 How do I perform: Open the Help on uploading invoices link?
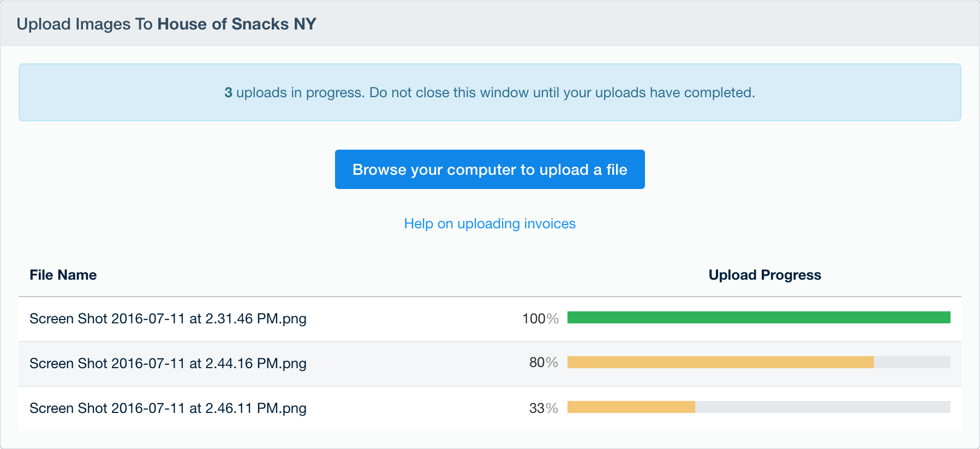pos(489,224)
